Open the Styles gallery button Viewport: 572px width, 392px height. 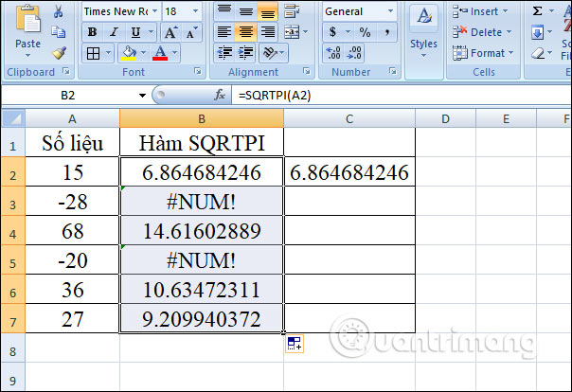[x=423, y=32]
